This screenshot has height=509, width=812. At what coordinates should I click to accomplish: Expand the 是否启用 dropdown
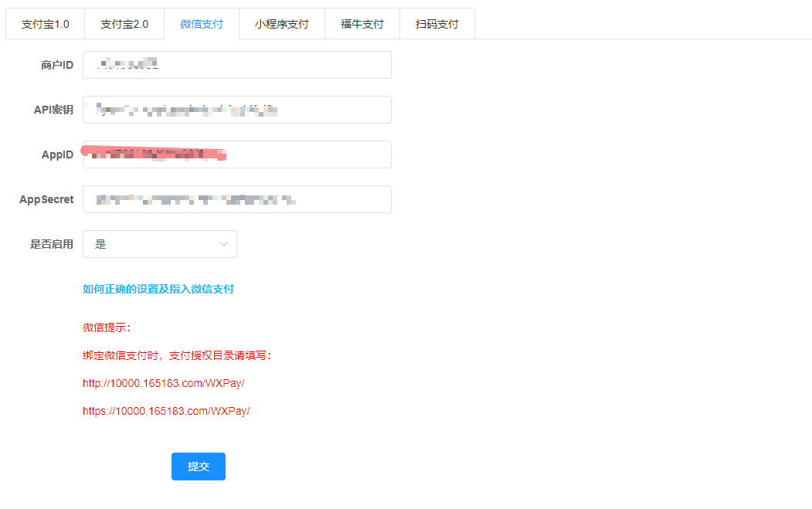pyautogui.click(x=159, y=244)
